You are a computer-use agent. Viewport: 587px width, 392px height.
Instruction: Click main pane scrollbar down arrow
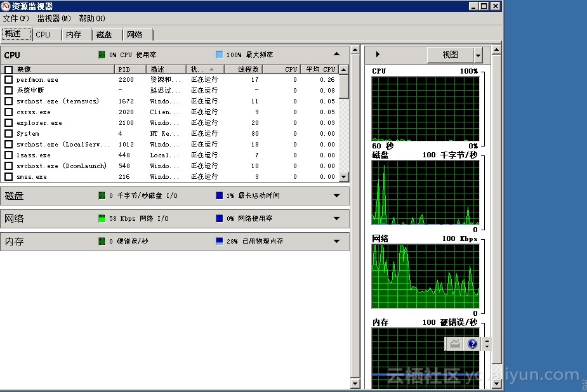tap(355, 383)
